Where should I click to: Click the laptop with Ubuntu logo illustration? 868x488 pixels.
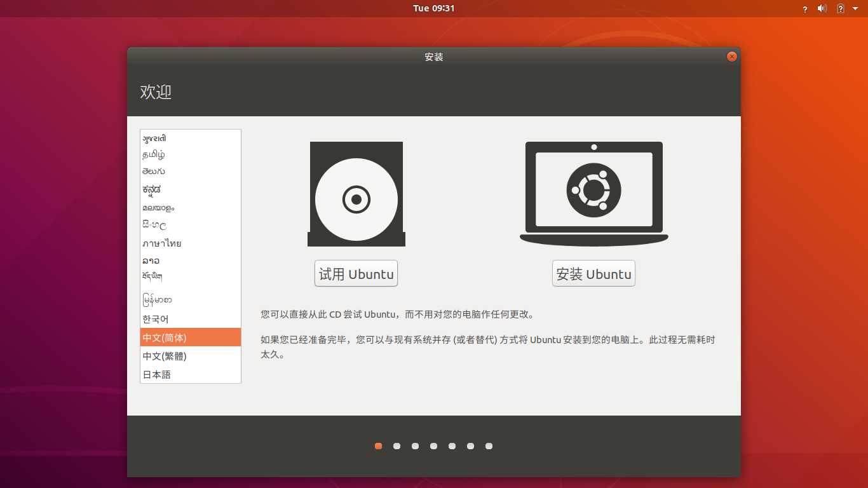click(x=594, y=194)
